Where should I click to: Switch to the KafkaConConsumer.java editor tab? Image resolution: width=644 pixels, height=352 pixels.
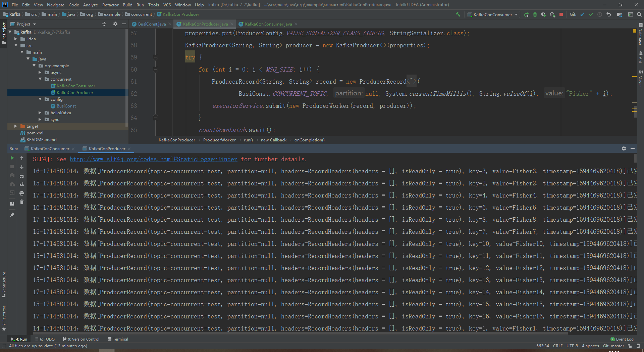point(268,24)
